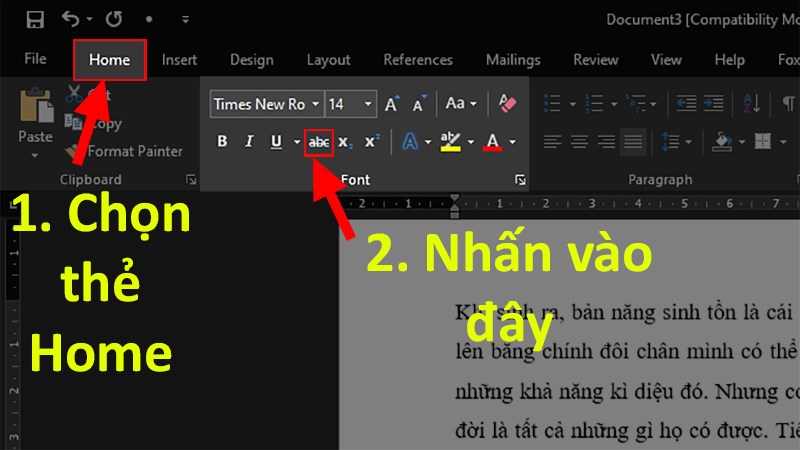Click the Save icon in quick access toolbar
Screen dimensions: 800x450
(x=35, y=20)
